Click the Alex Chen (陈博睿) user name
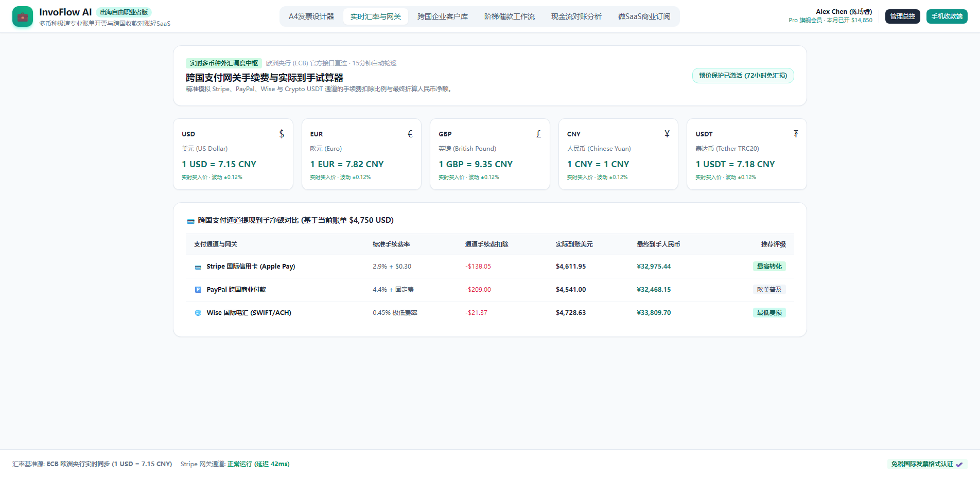This screenshot has width=980, height=478. 844,12
